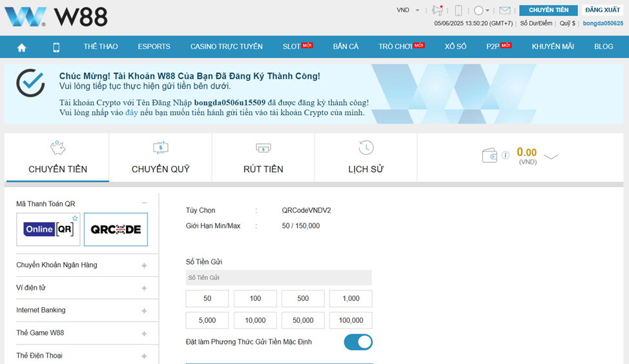
Task: Switch to the Chuyển Quỹ tab
Action: (x=160, y=157)
